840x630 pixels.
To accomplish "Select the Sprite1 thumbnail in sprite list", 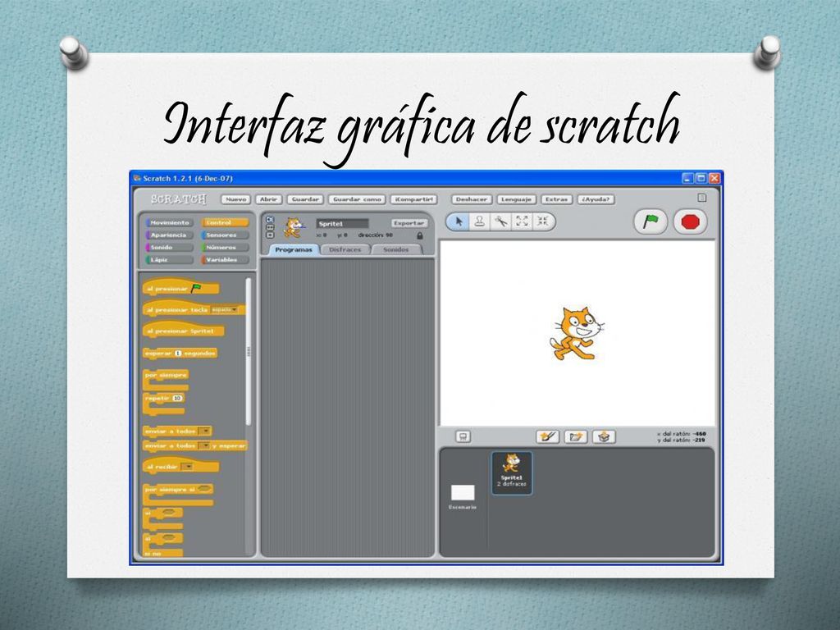I will [512, 473].
